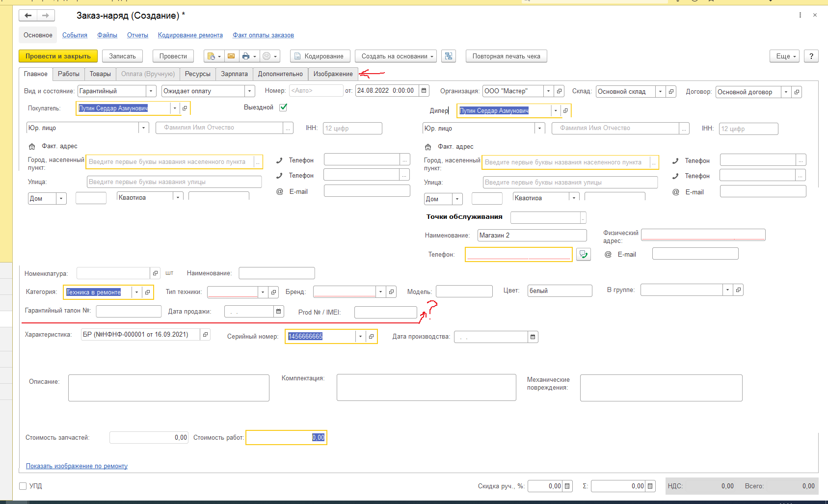The width and height of the screenshot is (828, 504).
Task: Open the document date calendar picker icon
Action: pos(424,91)
